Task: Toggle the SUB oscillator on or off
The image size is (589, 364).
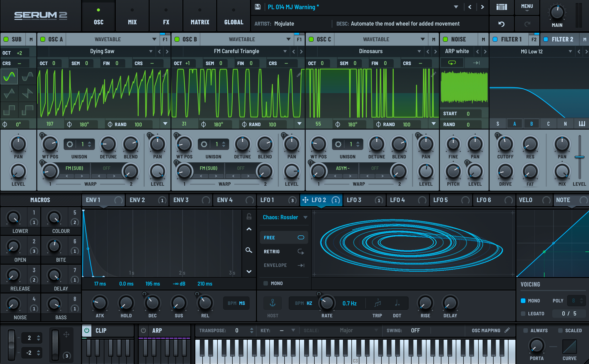Action: pyautogui.click(x=6, y=39)
